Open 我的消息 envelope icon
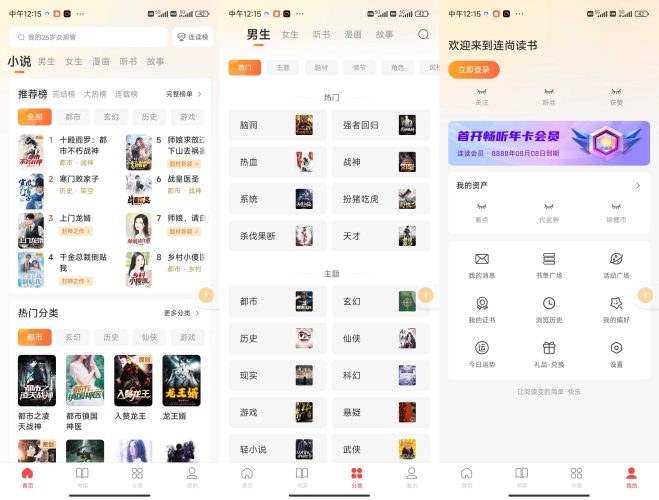Viewport: 659px width, 500px height. click(x=482, y=259)
